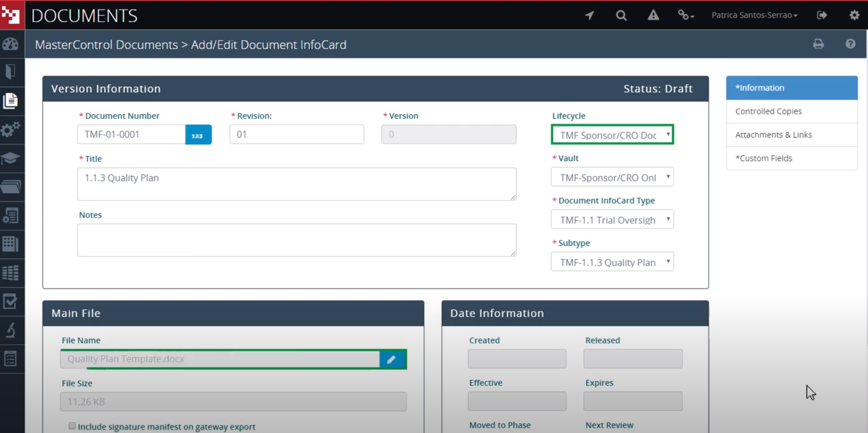Click the 123 numbering button beside Document Number
The height and width of the screenshot is (433, 868).
[x=199, y=134]
